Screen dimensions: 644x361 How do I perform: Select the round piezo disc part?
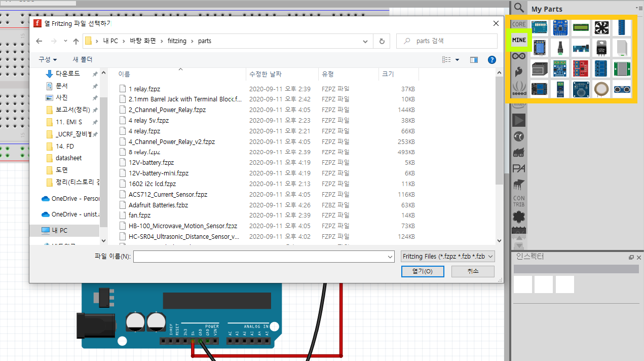click(602, 89)
